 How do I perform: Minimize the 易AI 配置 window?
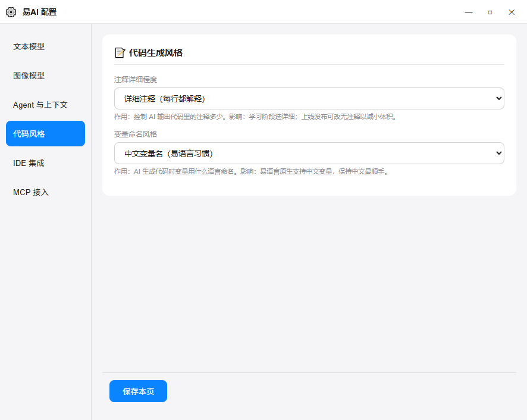(x=469, y=12)
